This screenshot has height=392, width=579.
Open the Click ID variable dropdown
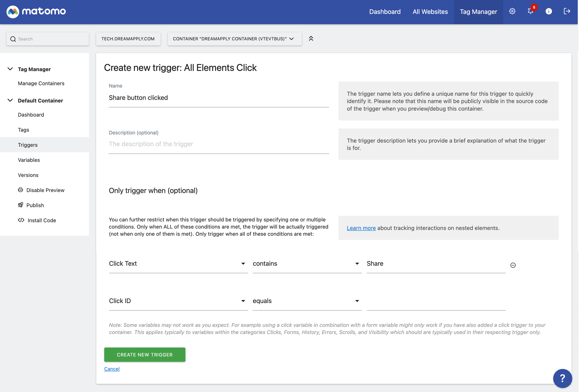178,301
